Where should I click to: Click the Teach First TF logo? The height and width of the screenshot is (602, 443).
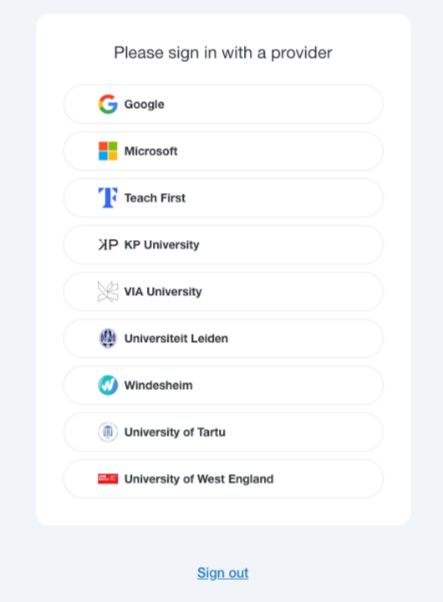tap(108, 198)
